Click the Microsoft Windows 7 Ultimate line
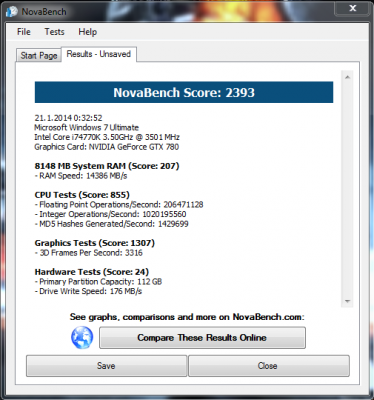 (x=86, y=127)
